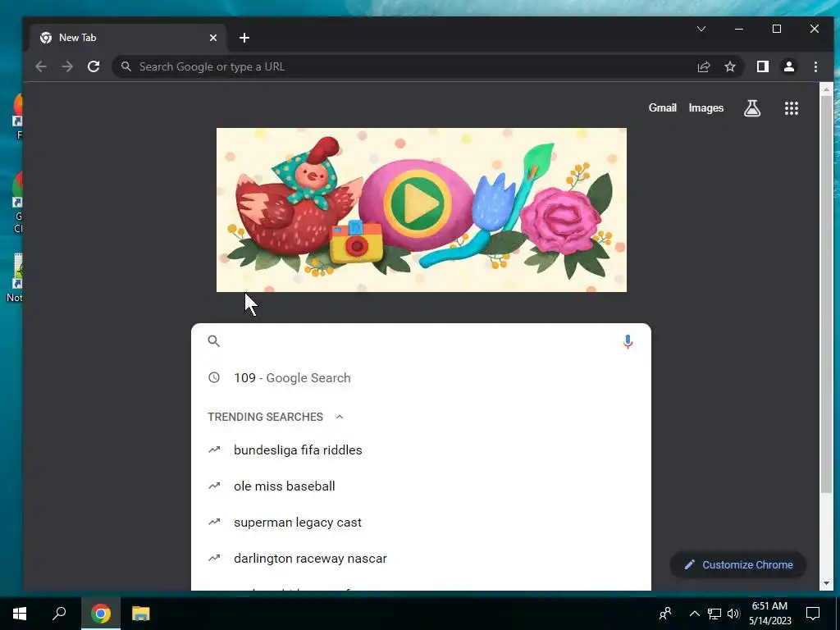Play the Google Doodle video button
The width and height of the screenshot is (840, 630).
click(417, 203)
